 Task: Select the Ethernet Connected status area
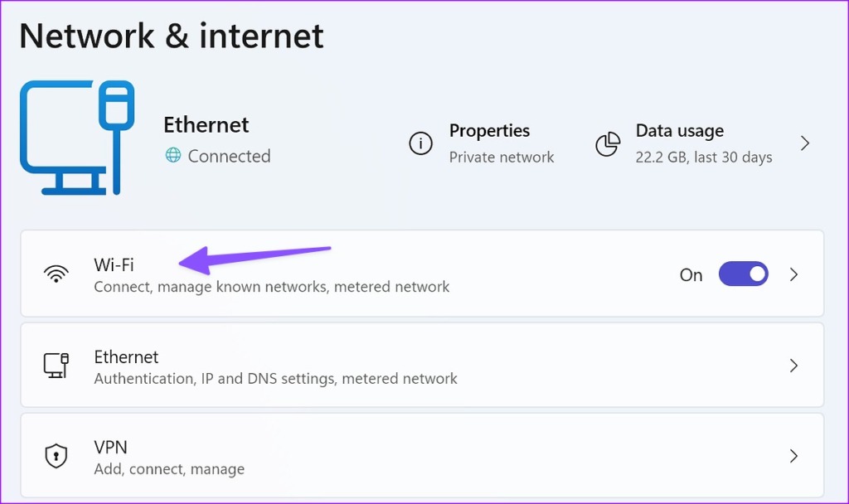217,156
